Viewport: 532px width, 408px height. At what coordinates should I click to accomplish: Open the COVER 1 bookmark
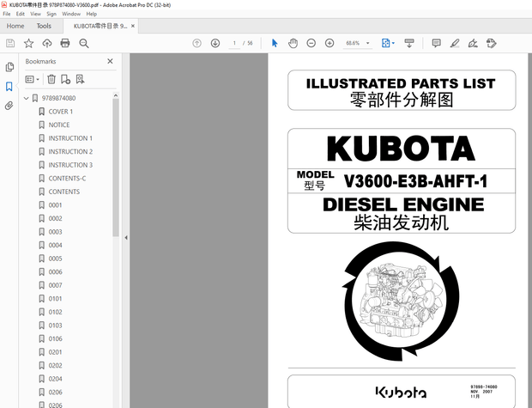(x=60, y=112)
